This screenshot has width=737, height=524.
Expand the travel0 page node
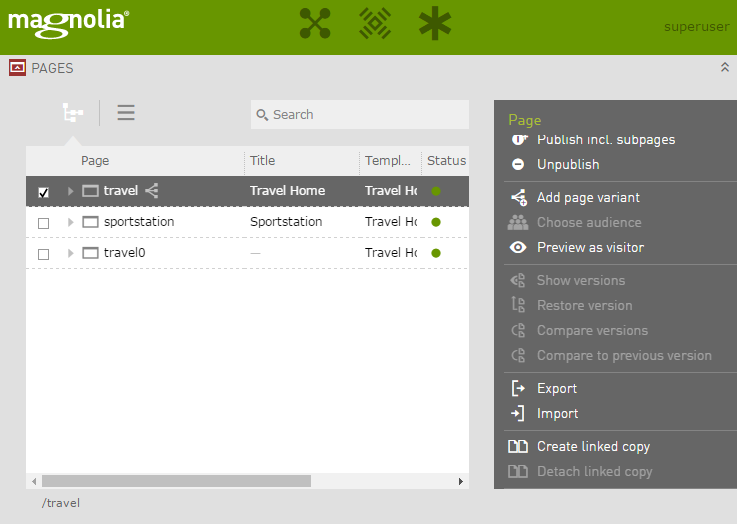click(x=71, y=253)
